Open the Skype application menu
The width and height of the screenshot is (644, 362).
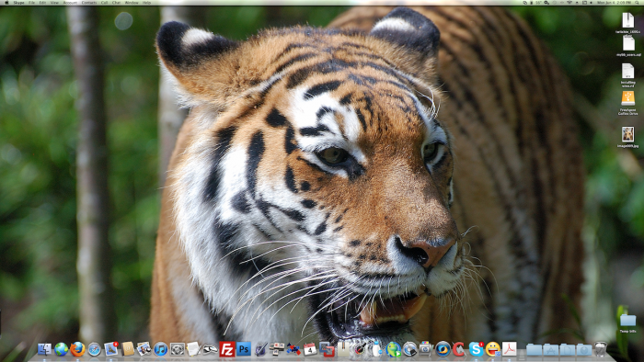(x=19, y=3)
